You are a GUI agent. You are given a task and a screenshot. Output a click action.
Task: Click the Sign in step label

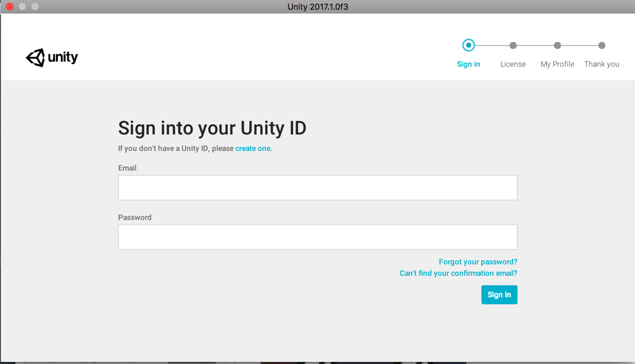[x=469, y=64]
